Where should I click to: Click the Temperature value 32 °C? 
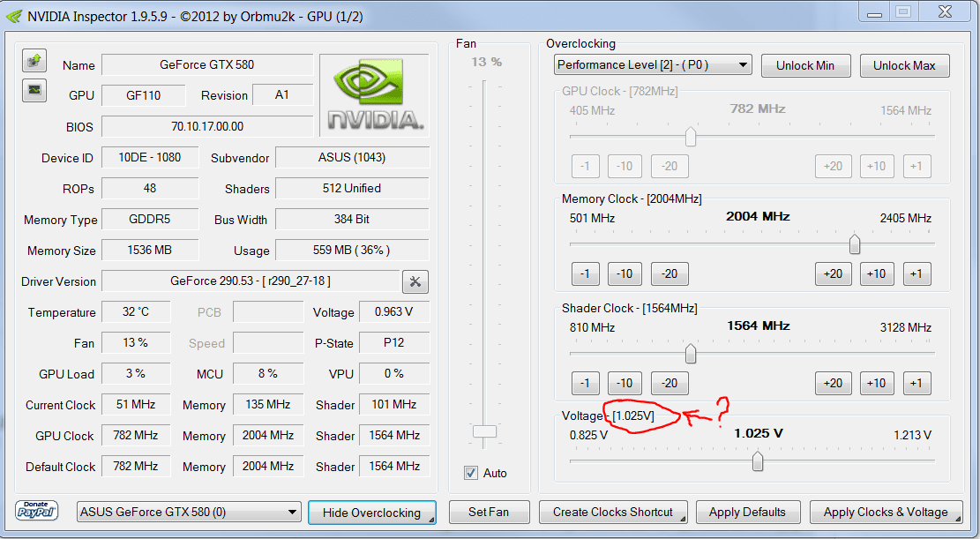[136, 311]
